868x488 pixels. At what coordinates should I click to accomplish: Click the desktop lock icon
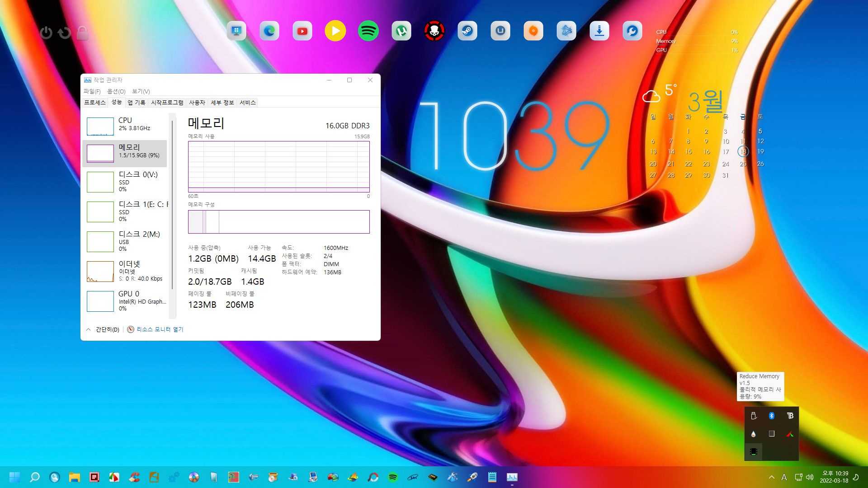[82, 33]
